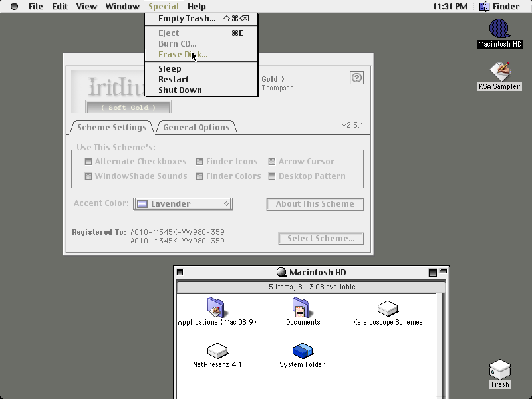Switch to the Scheme Settings tab
This screenshot has height=399, width=532.
tap(112, 128)
